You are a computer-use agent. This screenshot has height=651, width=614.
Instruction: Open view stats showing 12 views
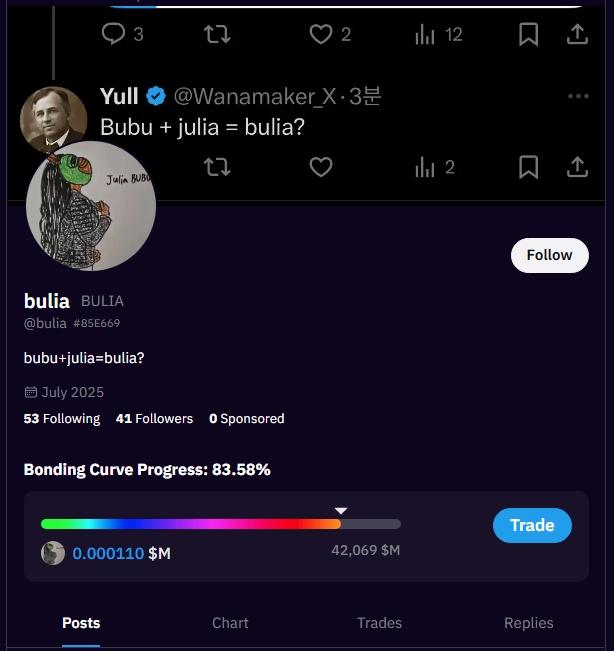pos(426,35)
